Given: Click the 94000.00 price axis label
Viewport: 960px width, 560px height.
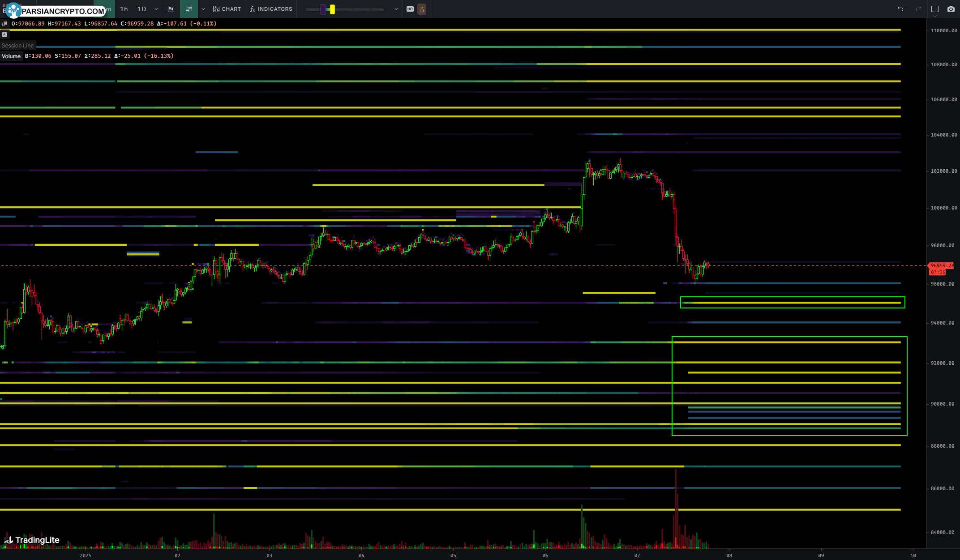Looking at the screenshot, I should tap(942, 323).
